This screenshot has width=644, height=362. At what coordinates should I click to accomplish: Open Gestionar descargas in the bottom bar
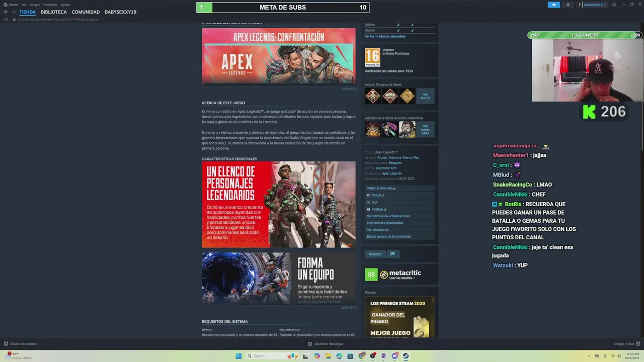(326, 344)
